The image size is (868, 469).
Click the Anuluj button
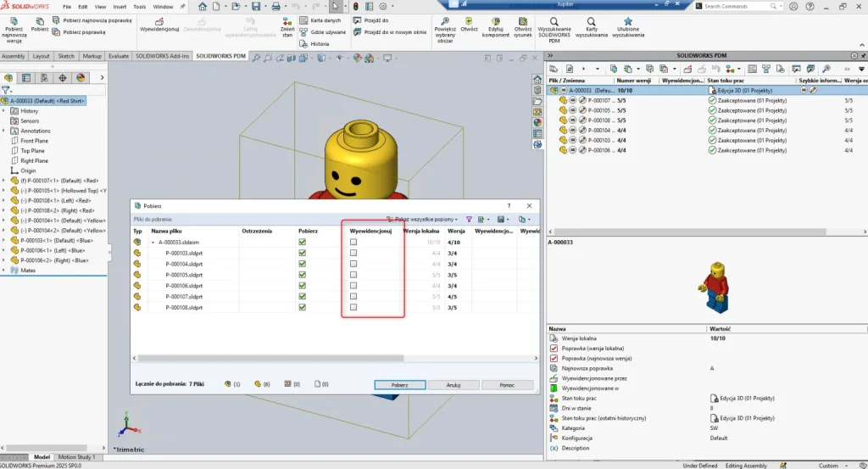(x=453, y=385)
